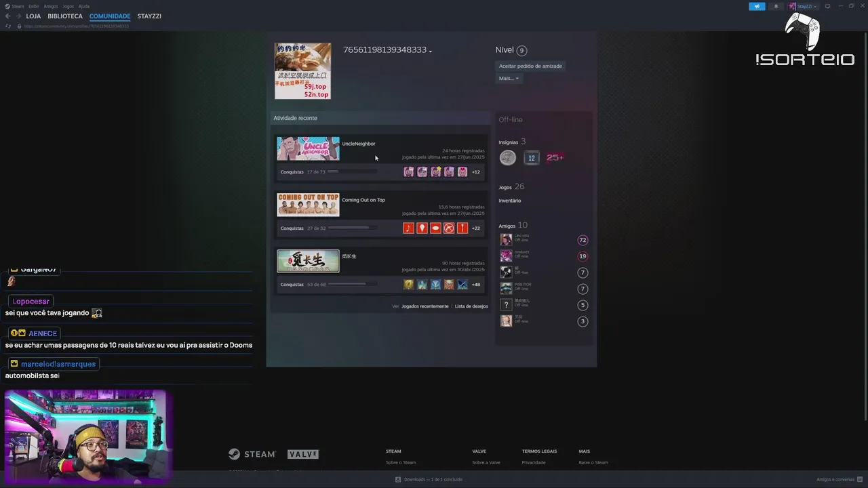Open the STAYZZI tab

(149, 16)
